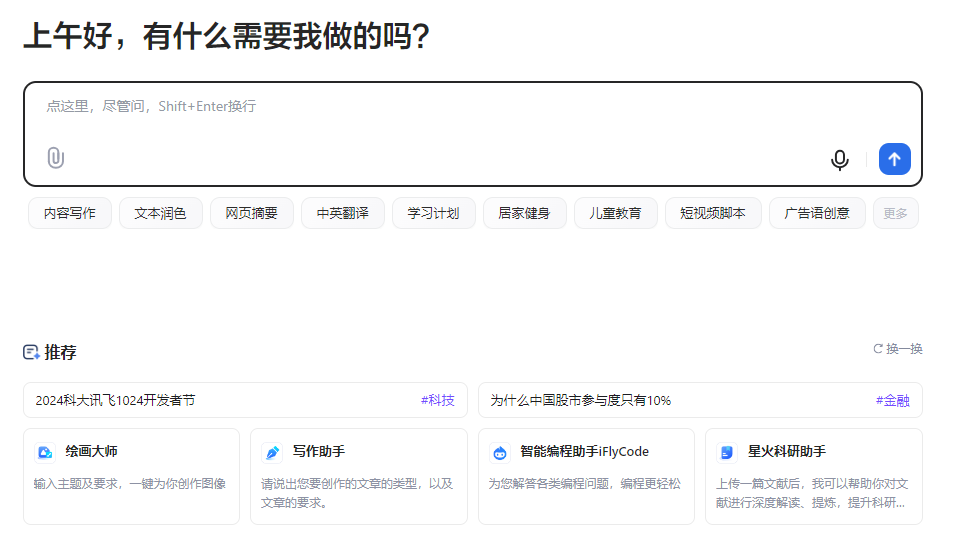Click the refresh icon beside 换一换
965x545 pixels.
pyautogui.click(x=878, y=349)
